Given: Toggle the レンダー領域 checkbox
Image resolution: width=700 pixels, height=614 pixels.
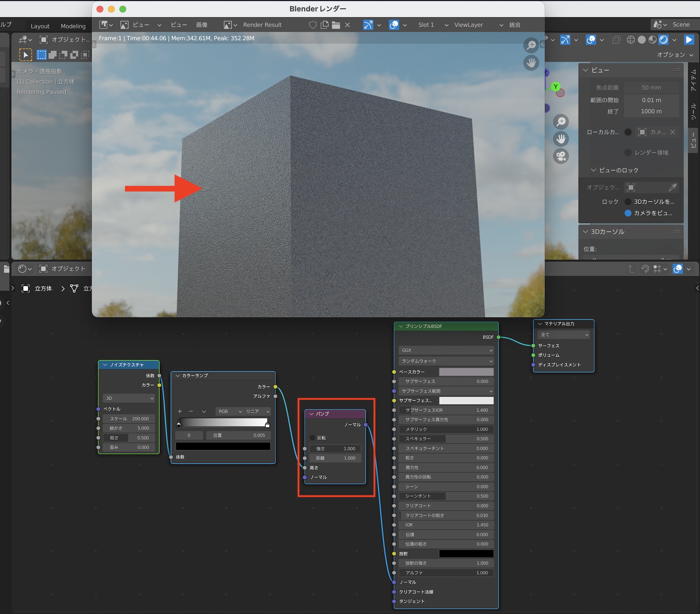Looking at the screenshot, I should pyautogui.click(x=628, y=153).
